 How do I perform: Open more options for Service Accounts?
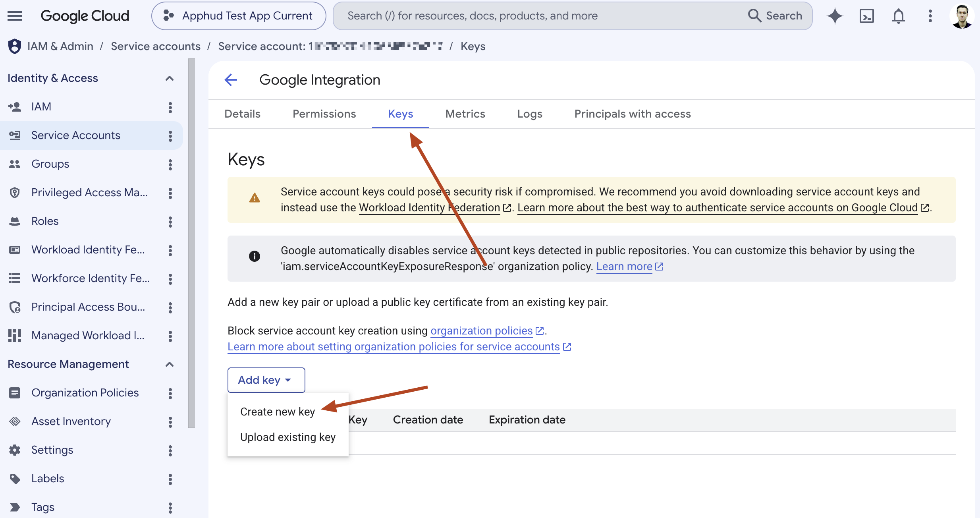tap(170, 135)
